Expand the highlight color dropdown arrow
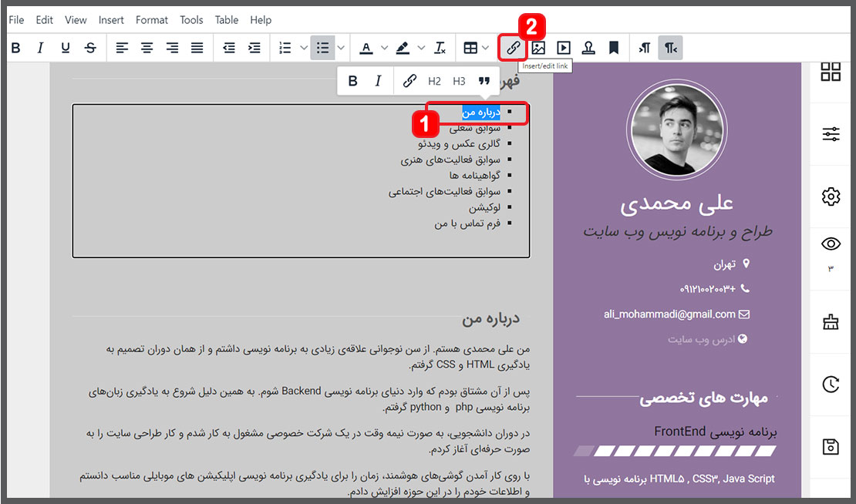This screenshot has width=856, height=504. [x=421, y=48]
